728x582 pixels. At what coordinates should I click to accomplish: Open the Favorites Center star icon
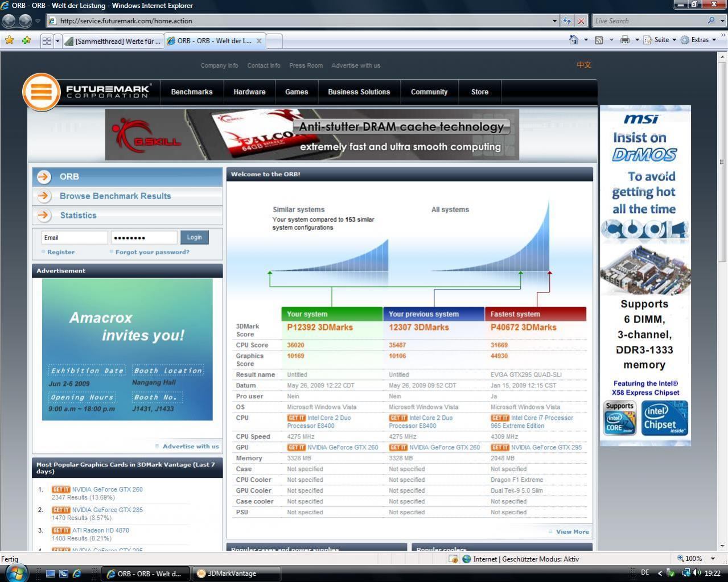coord(9,40)
